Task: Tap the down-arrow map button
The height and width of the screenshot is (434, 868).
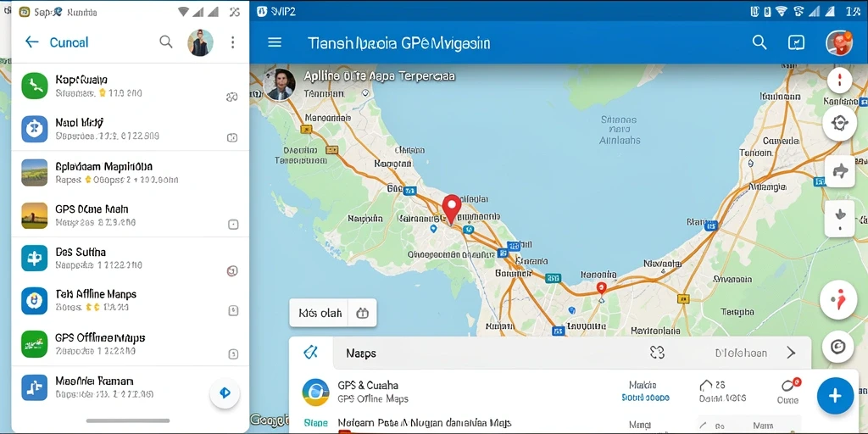Action: point(840,218)
